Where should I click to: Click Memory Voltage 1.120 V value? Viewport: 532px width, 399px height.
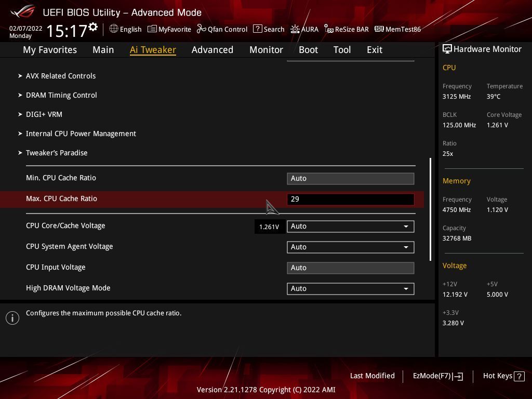[x=497, y=210]
